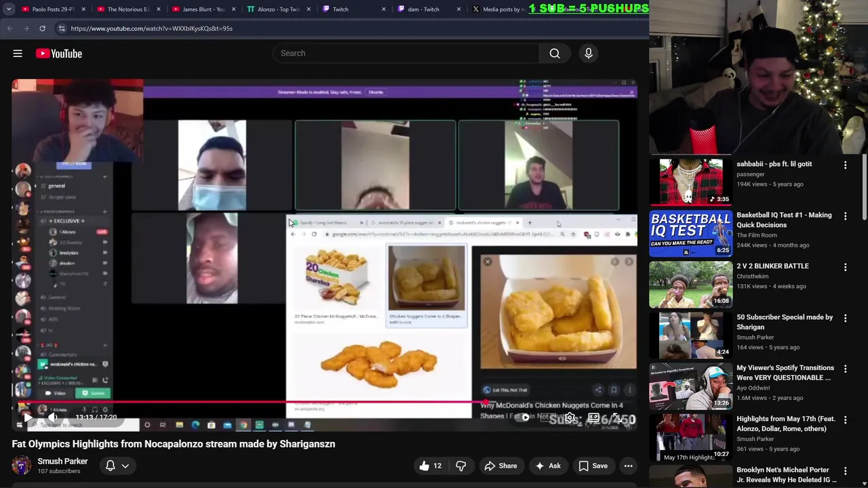The height and width of the screenshot is (488, 868).
Task: Mute the video using the speaker icon
Action: pos(52,418)
